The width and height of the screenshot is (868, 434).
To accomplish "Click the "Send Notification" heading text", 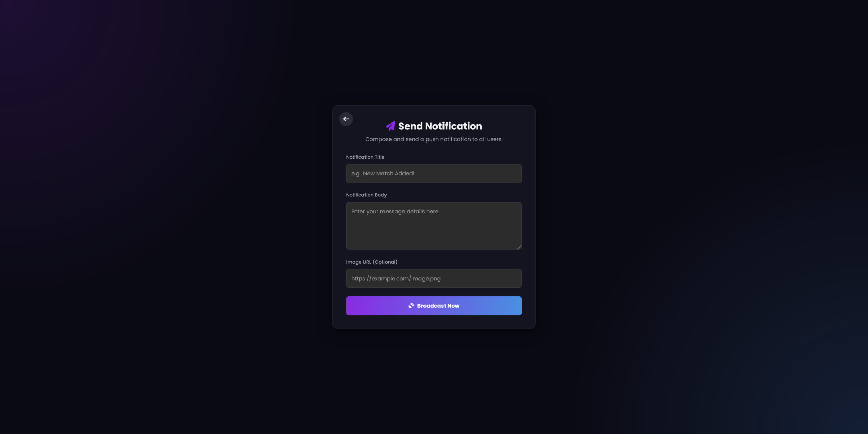I will 440,126.
